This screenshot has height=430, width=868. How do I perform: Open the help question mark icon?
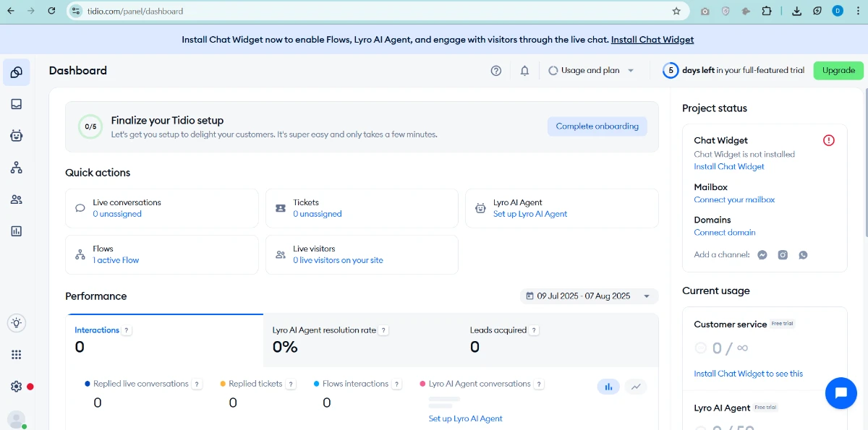496,71
